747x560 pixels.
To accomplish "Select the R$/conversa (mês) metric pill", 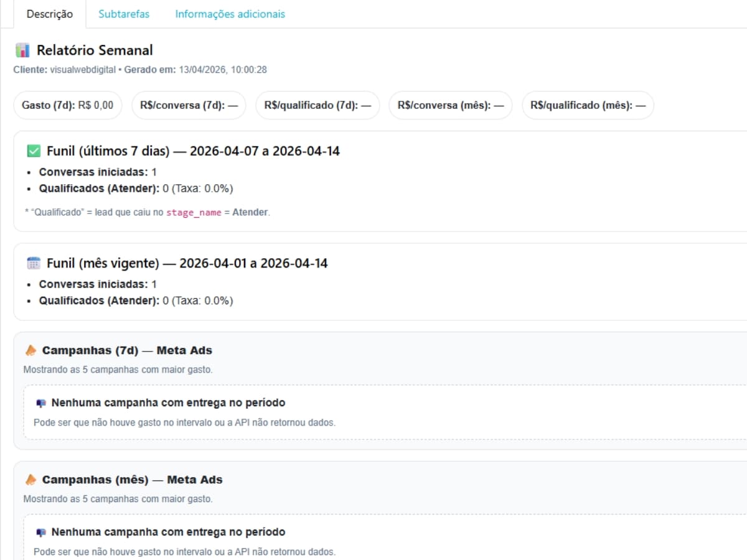I will tap(451, 105).
